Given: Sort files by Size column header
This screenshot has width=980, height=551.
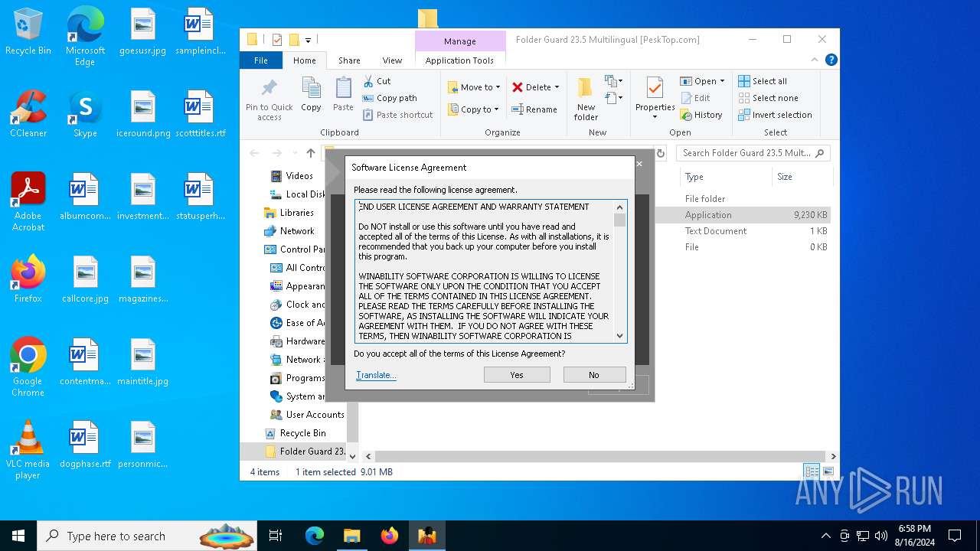Looking at the screenshot, I should [x=801, y=177].
